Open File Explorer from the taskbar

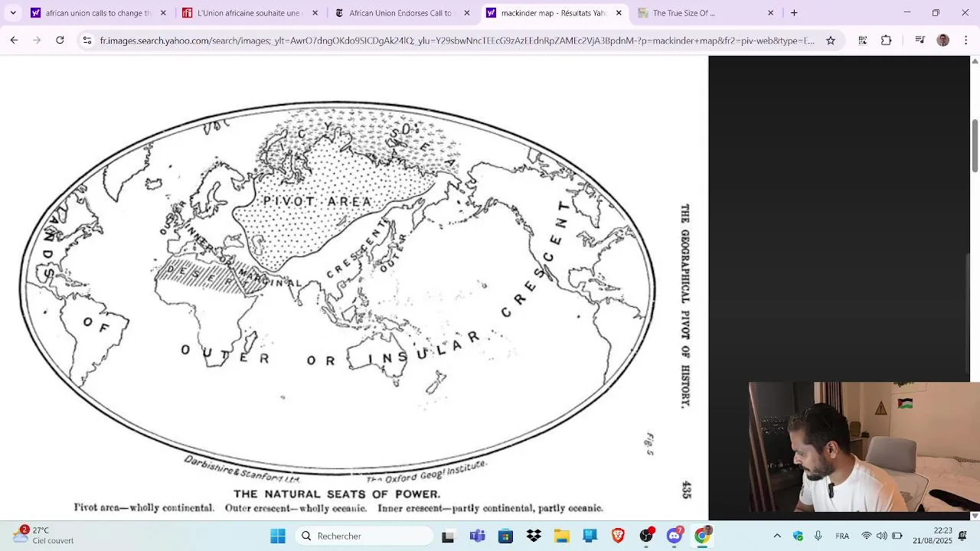[x=562, y=536]
